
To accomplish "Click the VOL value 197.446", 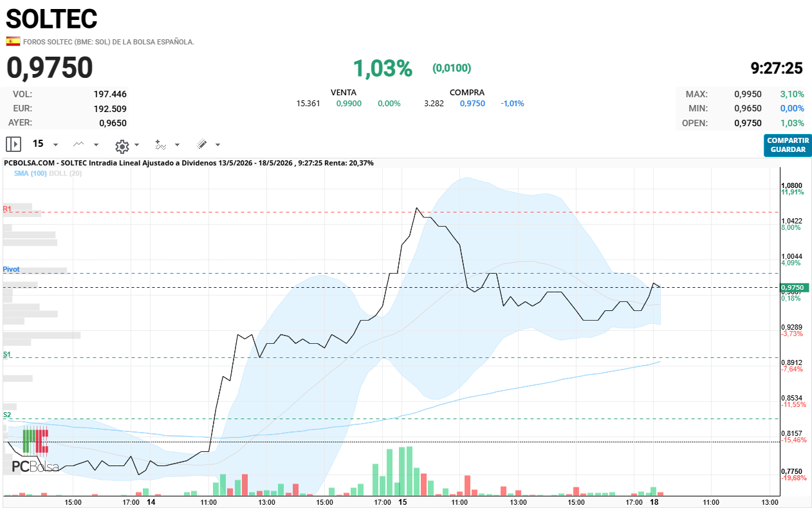I will [x=110, y=94].
